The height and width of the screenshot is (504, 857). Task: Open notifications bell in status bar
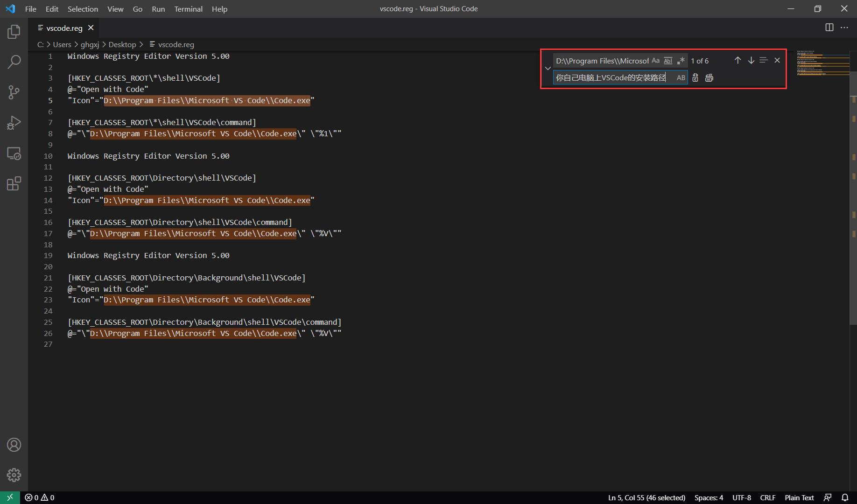pos(845,497)
